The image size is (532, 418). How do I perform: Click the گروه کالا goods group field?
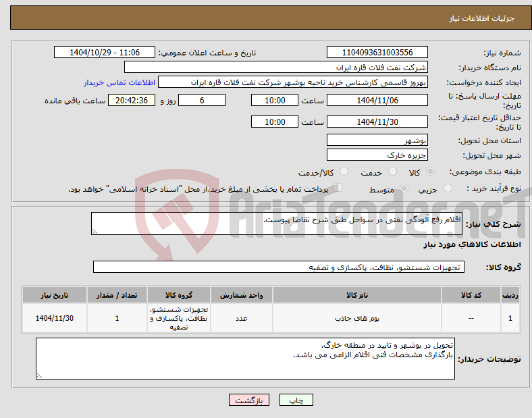click(279, 267)
